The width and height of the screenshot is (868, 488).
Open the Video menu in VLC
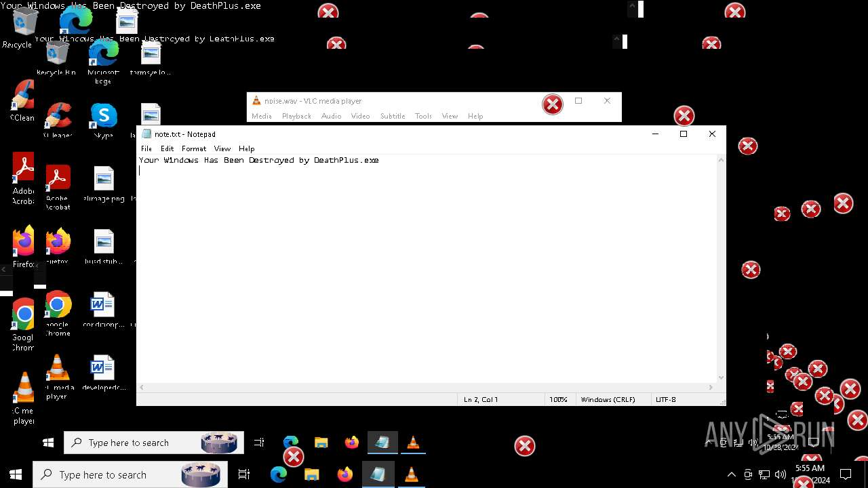(x=360, y=116)
